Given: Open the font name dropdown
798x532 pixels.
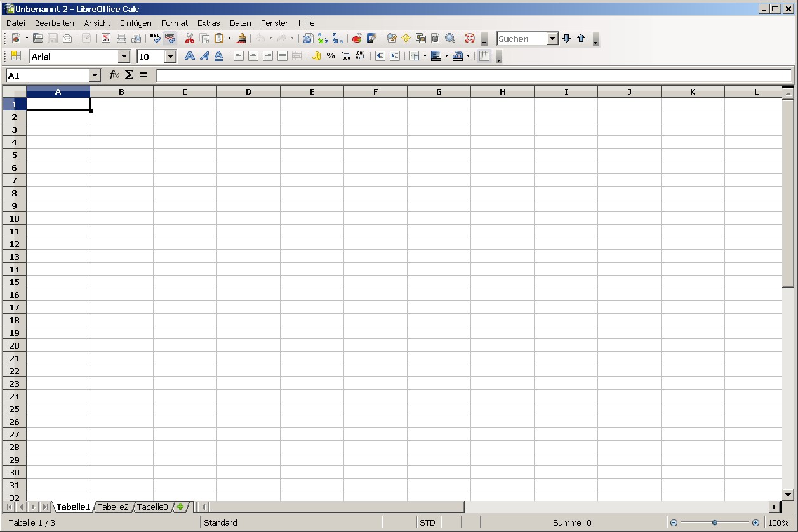Looking at the screenshot, I should [124, 56].
